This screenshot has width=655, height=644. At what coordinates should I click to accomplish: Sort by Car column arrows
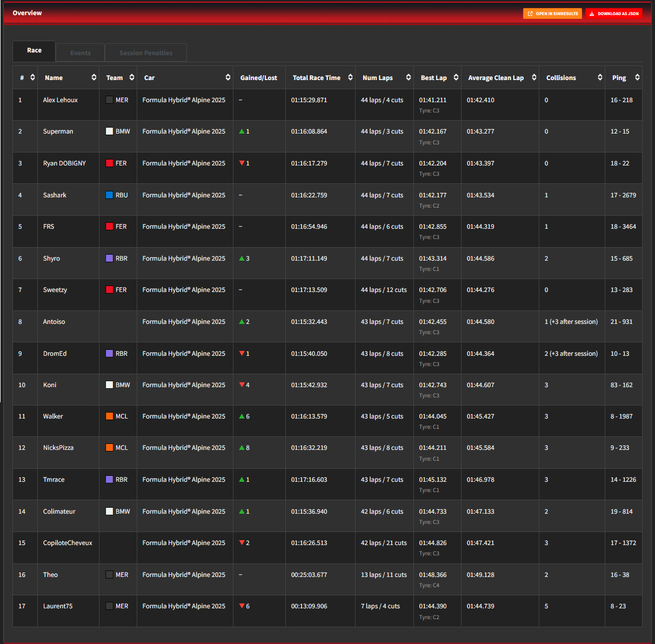click(228, 78)
